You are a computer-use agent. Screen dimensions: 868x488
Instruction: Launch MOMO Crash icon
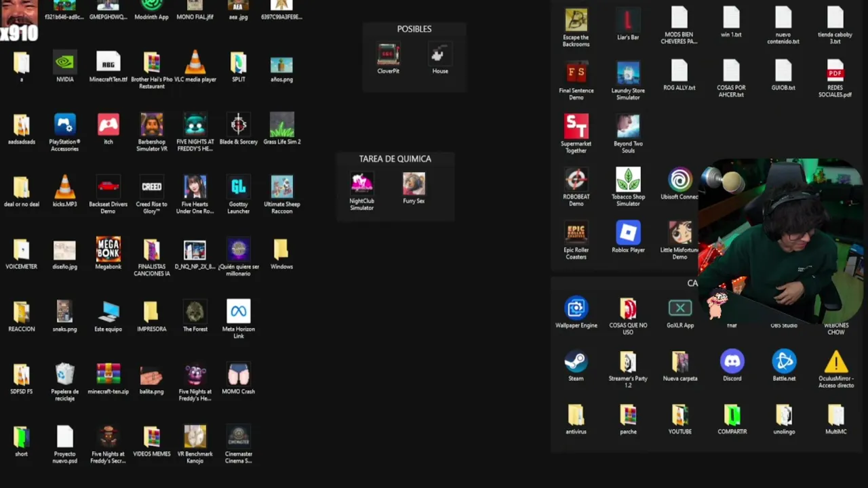coord(238,374)
